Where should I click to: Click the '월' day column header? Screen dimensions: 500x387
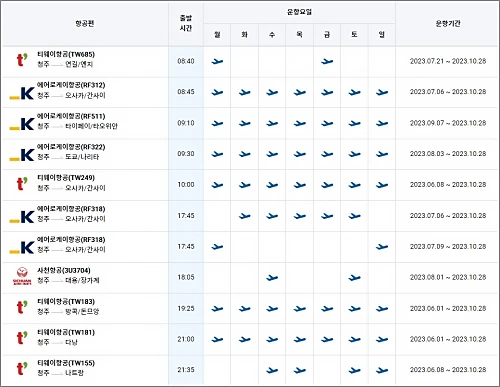click(x=217, y=34)
